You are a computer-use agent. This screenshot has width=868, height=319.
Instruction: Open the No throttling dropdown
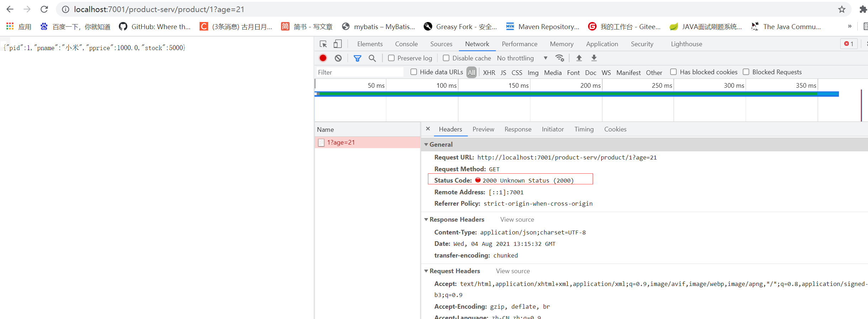click(x=522, y=58)
